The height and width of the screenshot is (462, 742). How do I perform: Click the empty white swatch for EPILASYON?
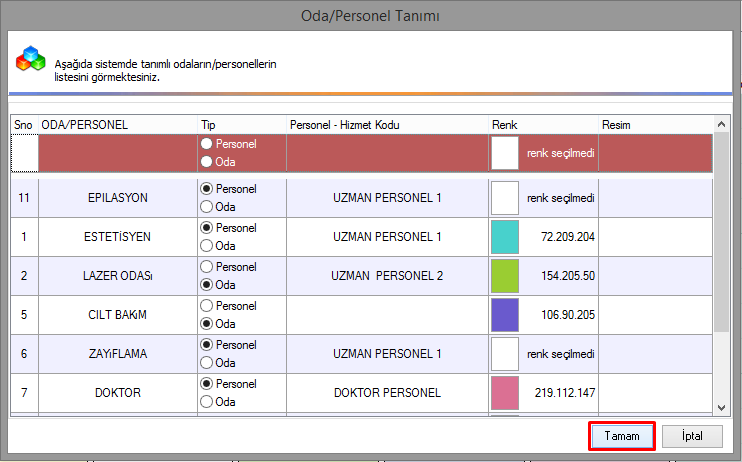click(505, 198)
